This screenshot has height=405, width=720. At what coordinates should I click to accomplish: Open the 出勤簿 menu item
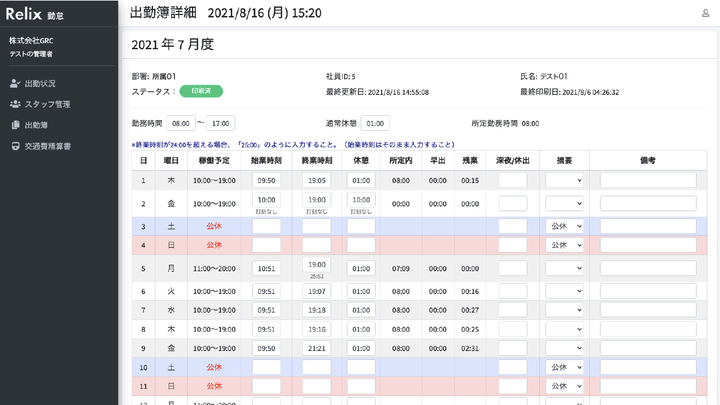pyautogui.click(x=36, y=125)
